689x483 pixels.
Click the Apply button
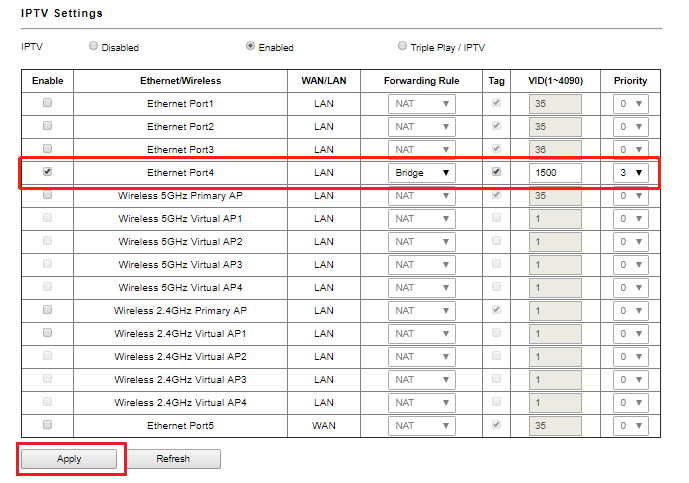pos(69,459)
